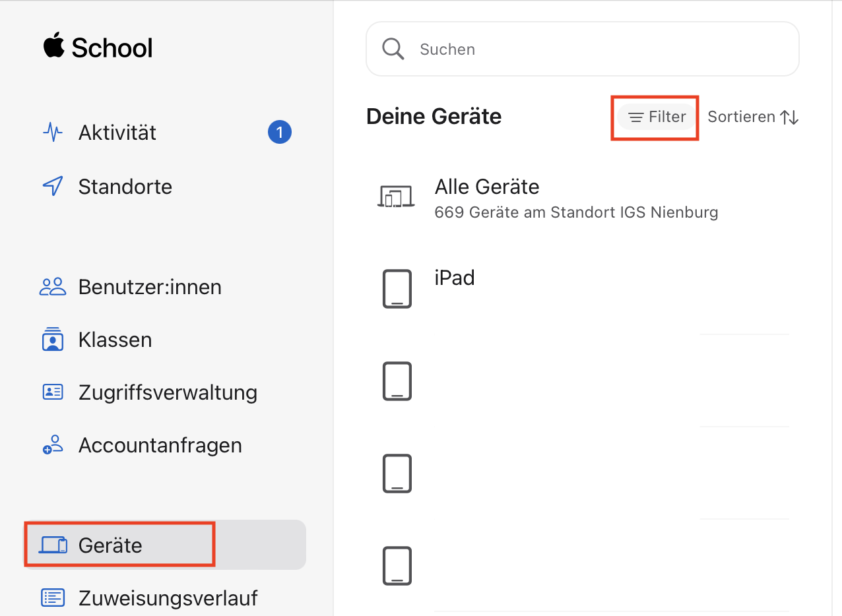
Task: Go to Standorte in sidebar
Action: 125,187
